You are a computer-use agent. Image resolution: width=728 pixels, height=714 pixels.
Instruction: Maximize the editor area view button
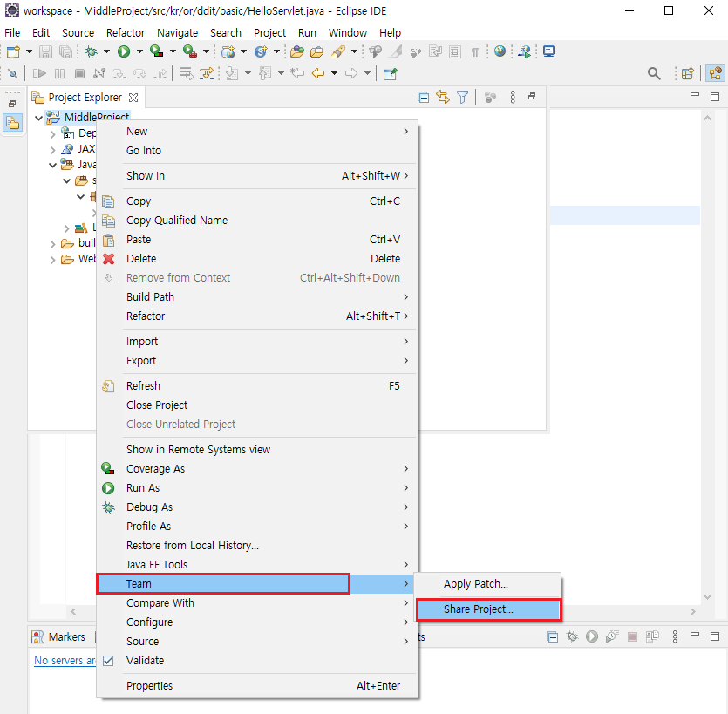coord(715,97)
